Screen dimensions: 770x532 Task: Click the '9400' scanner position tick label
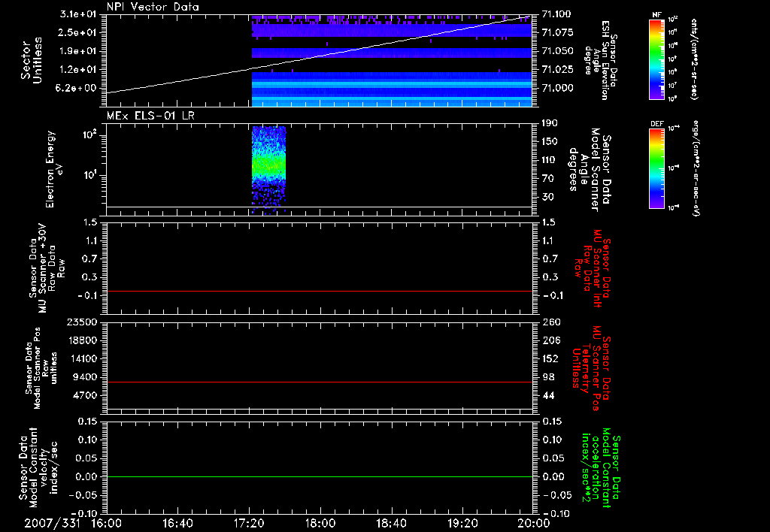click(84, 377)
